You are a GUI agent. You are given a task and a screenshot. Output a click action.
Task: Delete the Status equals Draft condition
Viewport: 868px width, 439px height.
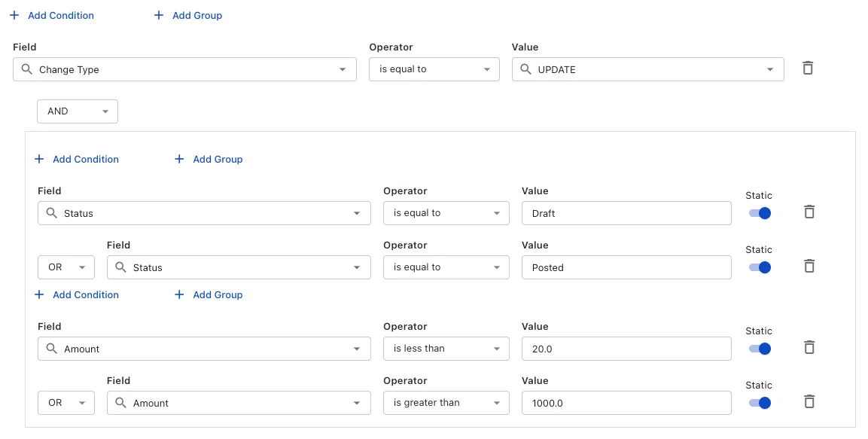click(809, 212)
